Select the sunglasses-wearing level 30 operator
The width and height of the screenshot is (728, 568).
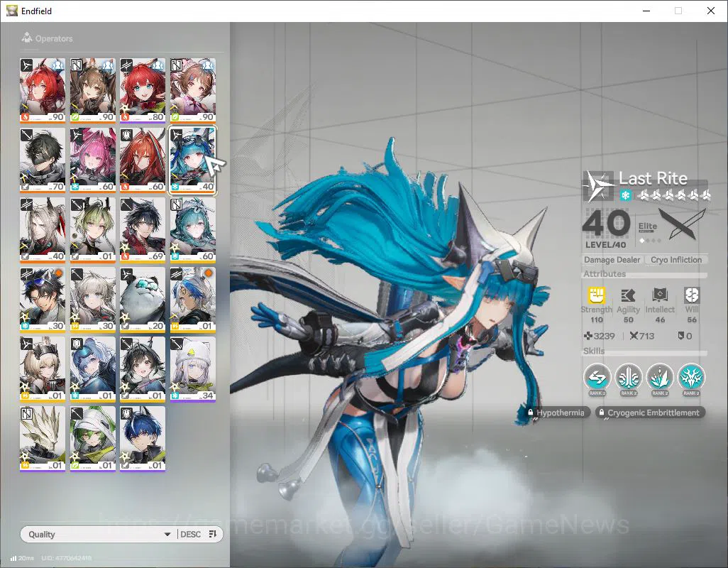(43, 300)
